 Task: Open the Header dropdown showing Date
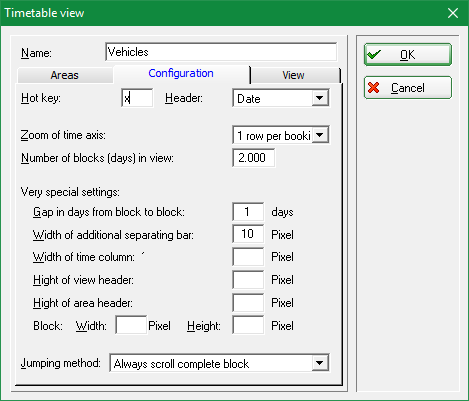(320, 98)
